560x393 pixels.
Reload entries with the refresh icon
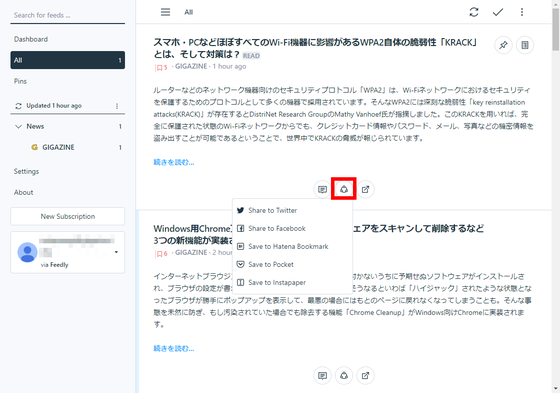pyautogui.click(x=474, y=12)
